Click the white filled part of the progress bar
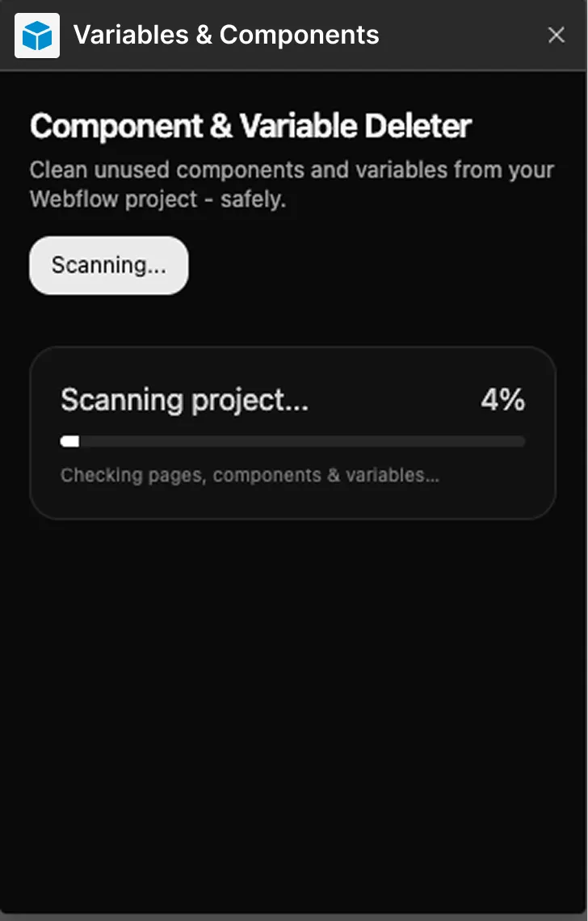 pyautogui.click(x=70, y=442)
